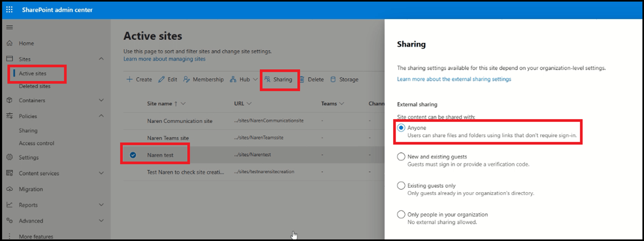This screenshot has width=644, height=241.
Task: Click the Create toolbar button
Action: click(139, 79)
